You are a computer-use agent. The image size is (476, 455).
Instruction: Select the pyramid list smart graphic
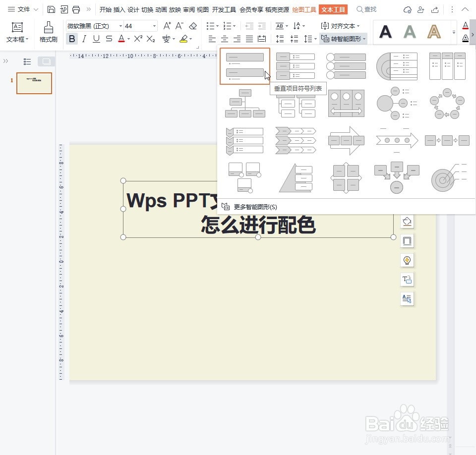[x=296, y=178]
